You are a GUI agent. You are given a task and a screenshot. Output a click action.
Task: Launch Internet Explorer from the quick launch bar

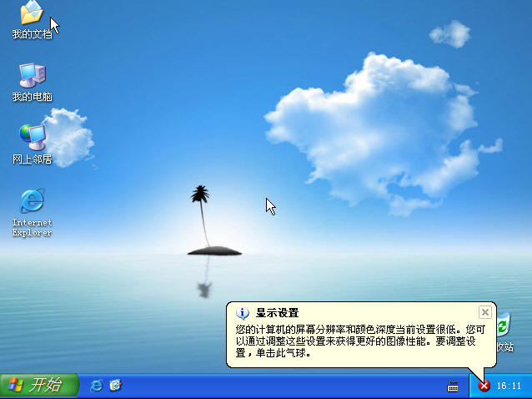pos(97,386)
